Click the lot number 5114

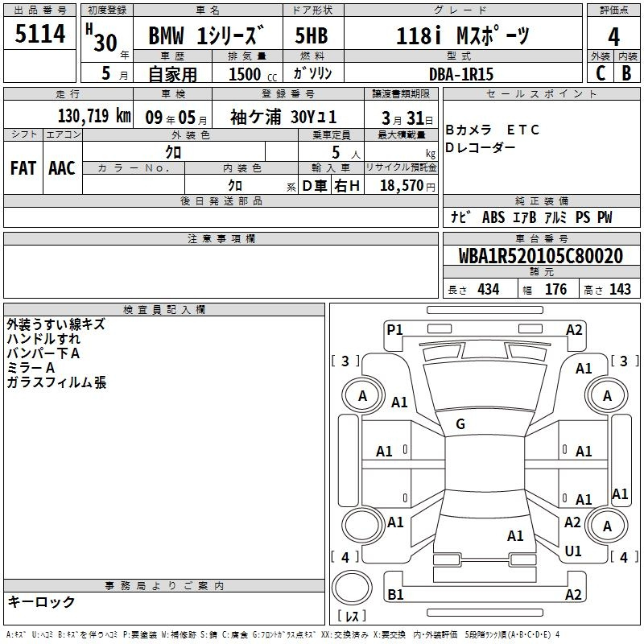point(40,35)
